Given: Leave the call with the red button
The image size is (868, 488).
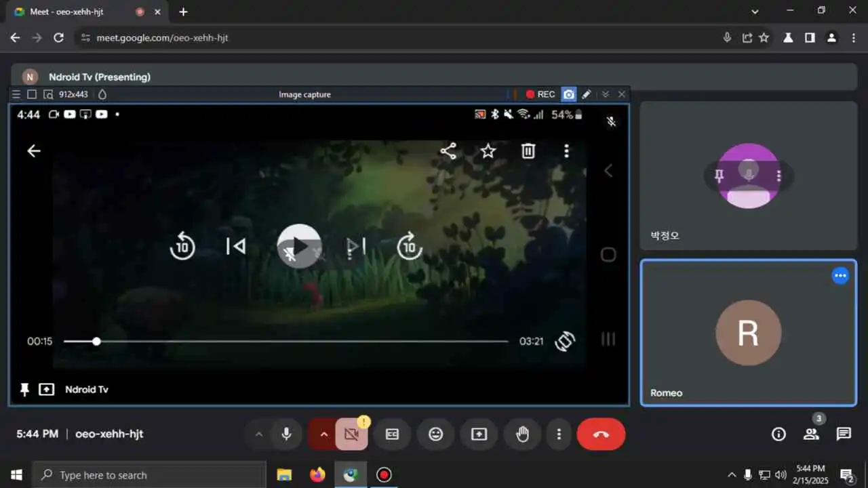Looking at the screenshot, I should [x=601, y=434].
